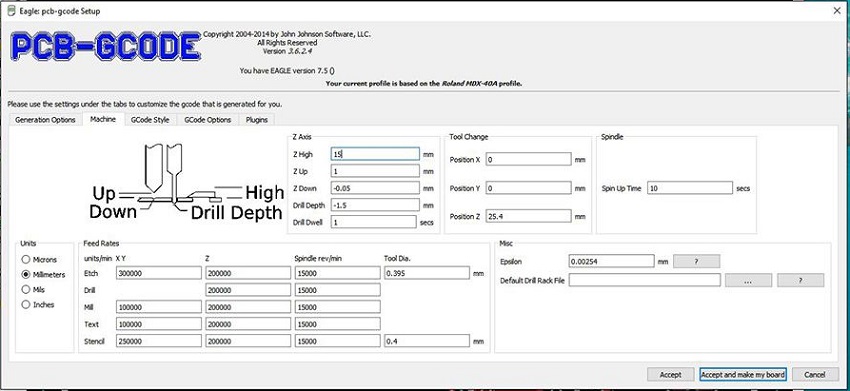850x391 pixels.
Task: Edit the Etch Z feed rate
Action: pyautogui.click(x=248, y=273)
